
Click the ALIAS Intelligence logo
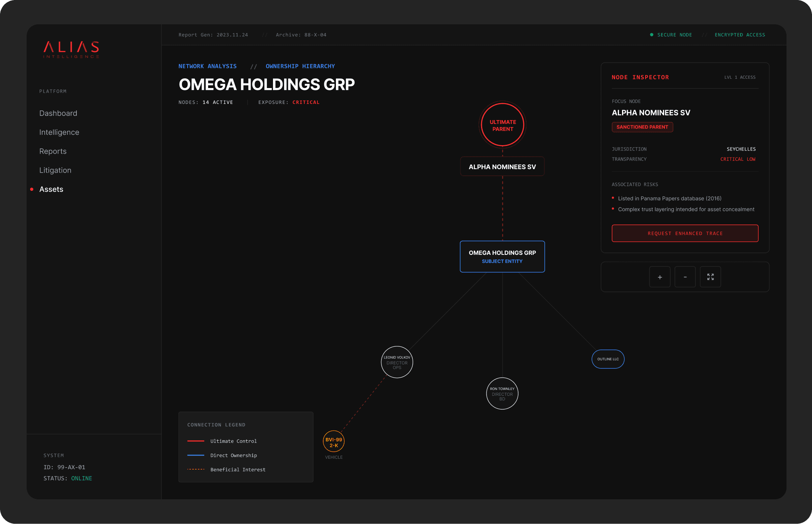[71, 49]
